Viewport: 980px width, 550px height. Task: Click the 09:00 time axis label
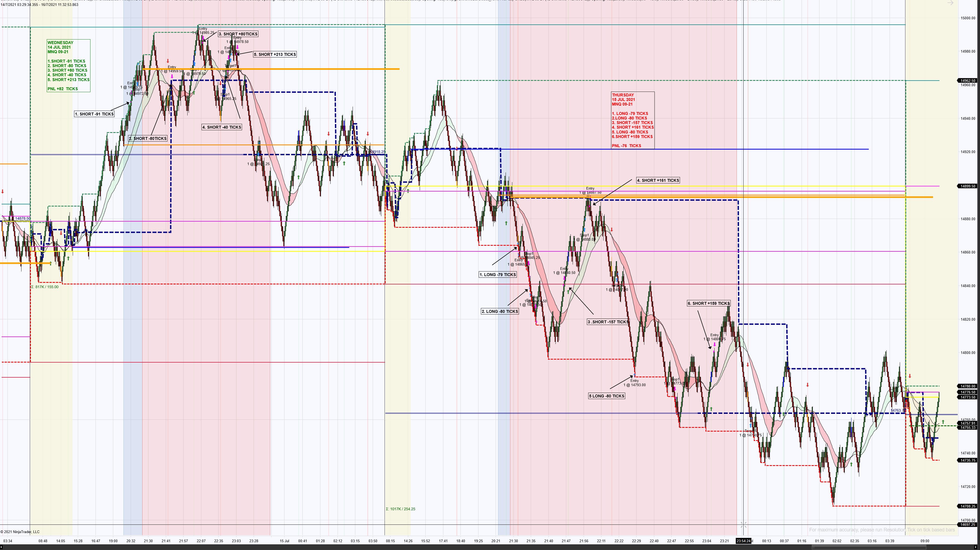pyautogui.click(x=925, y=541)
